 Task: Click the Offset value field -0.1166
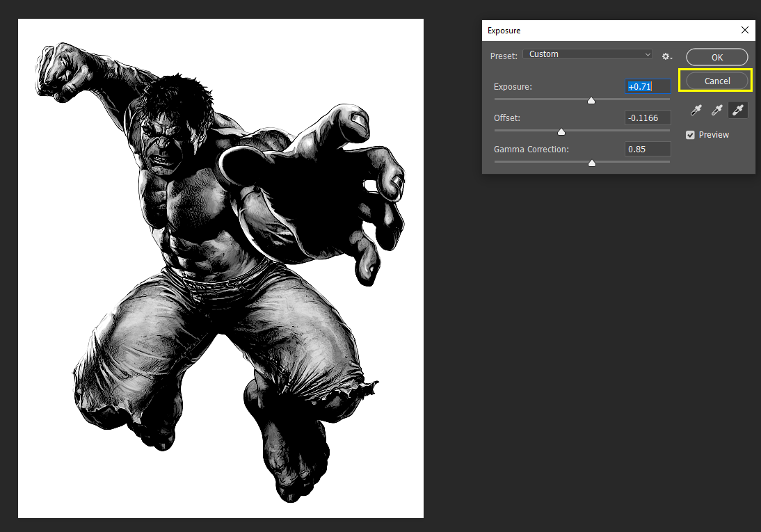tap(648, 118)
